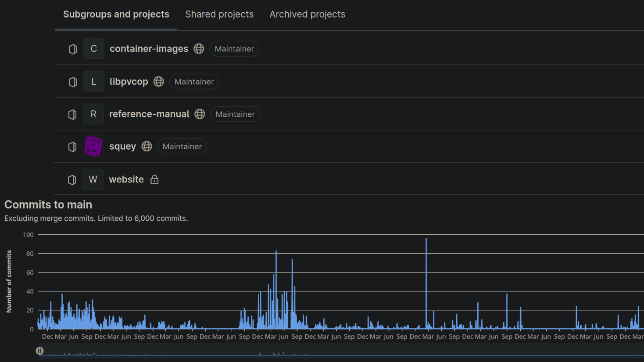Switch to the Shared projects tab
644x362 pixels.
(219, 14)
